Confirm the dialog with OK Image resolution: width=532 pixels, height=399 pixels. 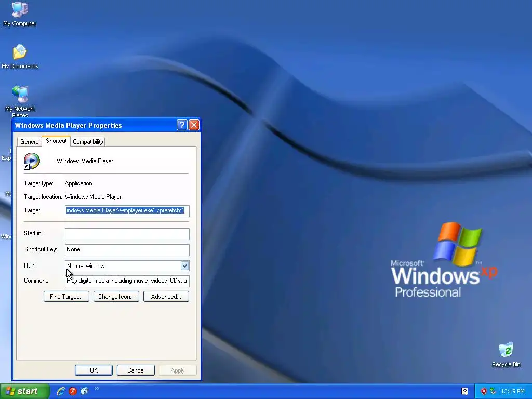pos(94,370)
